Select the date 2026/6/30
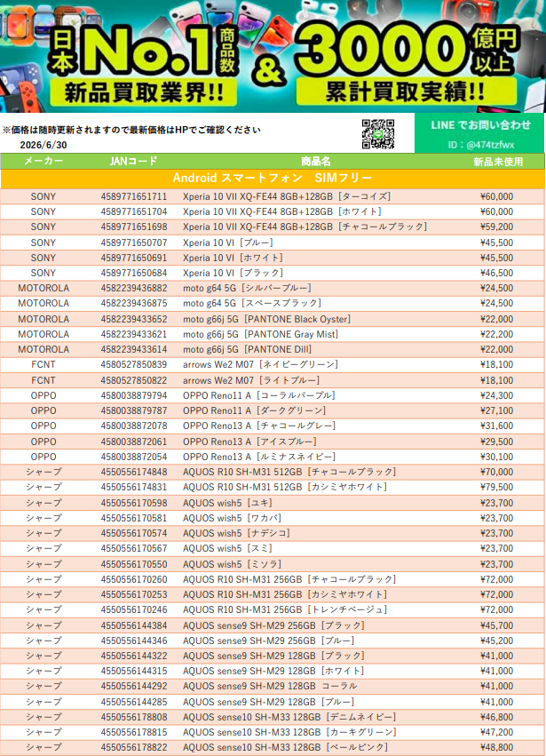The height and width of the screenshot is (756, 546). click(44, 145)
